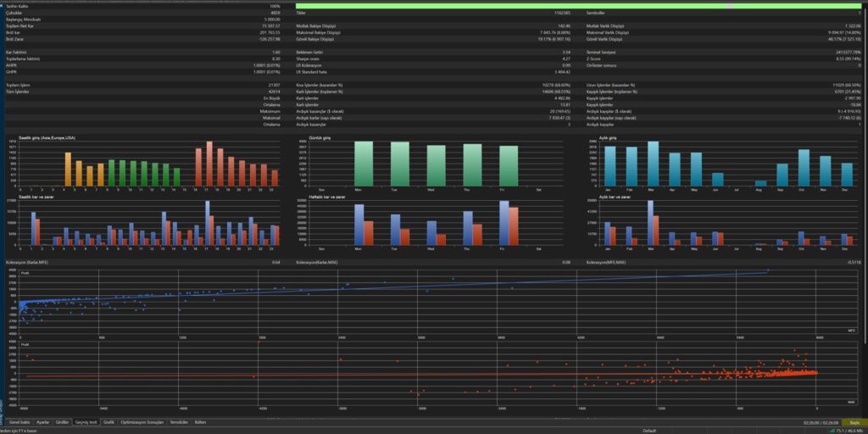
Task: Click the AHPR row label
Action: coord(11,64)
